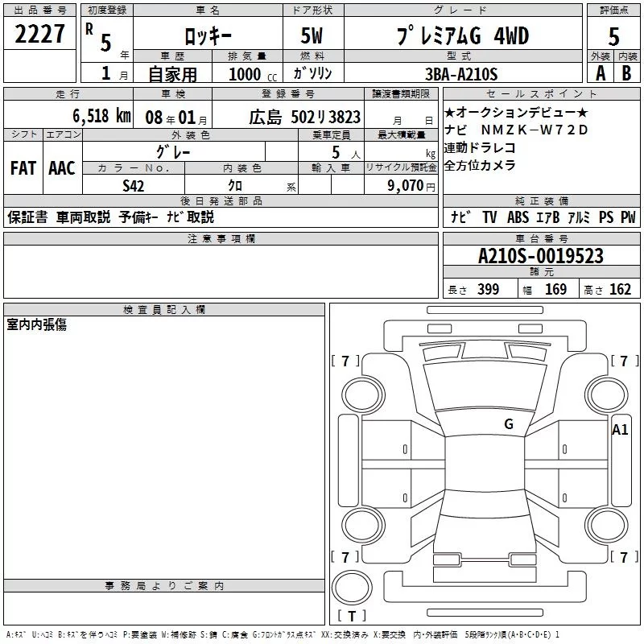Click the overall score 5 under 評価点

[613, 36]
